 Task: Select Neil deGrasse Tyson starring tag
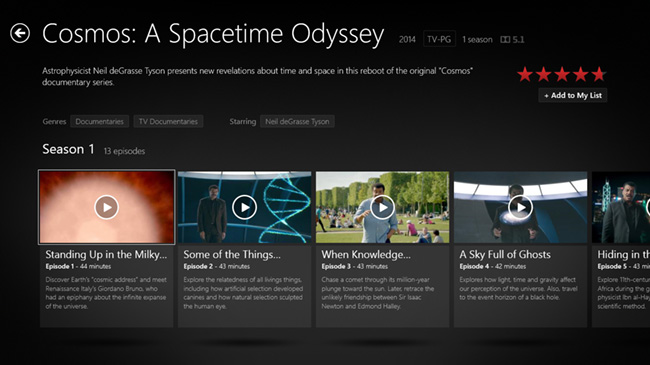(x=297, y=122)
